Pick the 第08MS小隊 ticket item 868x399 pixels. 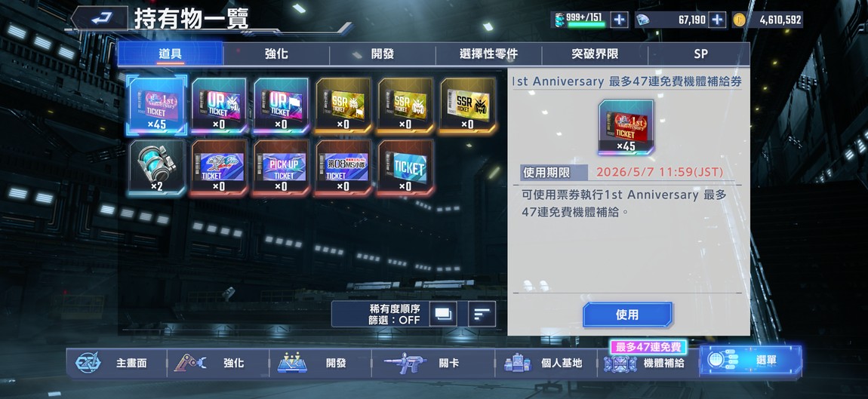pos(343,167)
